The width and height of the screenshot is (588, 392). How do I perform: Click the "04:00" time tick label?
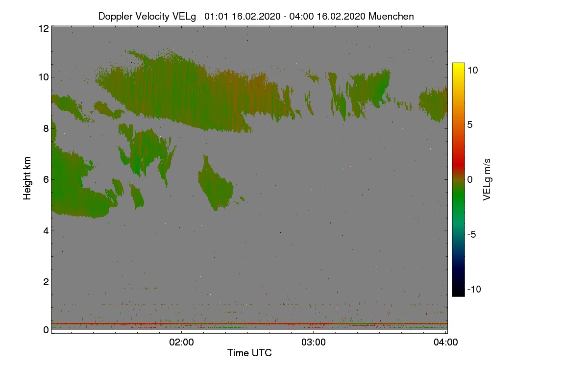[446, 343]
